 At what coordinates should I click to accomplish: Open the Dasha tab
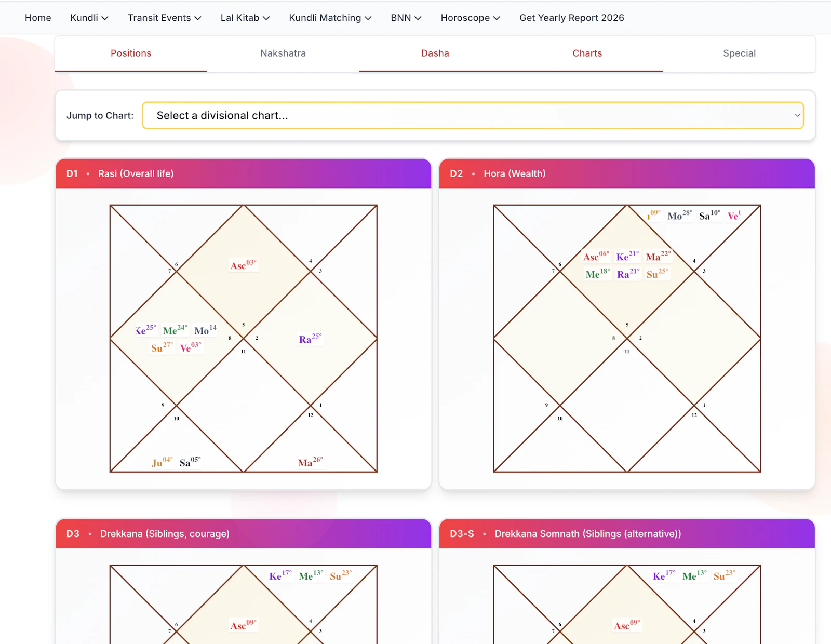pos(435,53)
